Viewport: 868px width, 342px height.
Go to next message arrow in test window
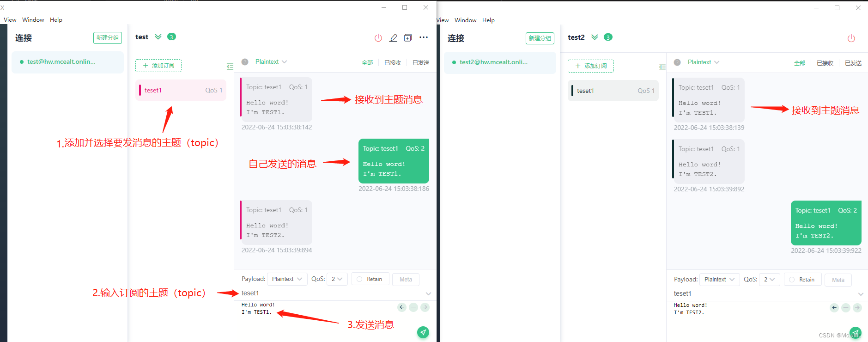pyautogui.click(x=425, y=307)
